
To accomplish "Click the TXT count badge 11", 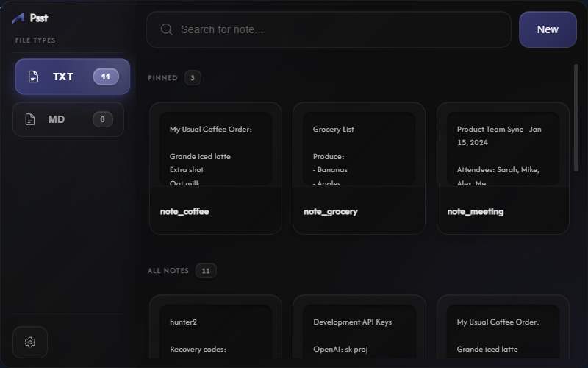I will (106, 77).
